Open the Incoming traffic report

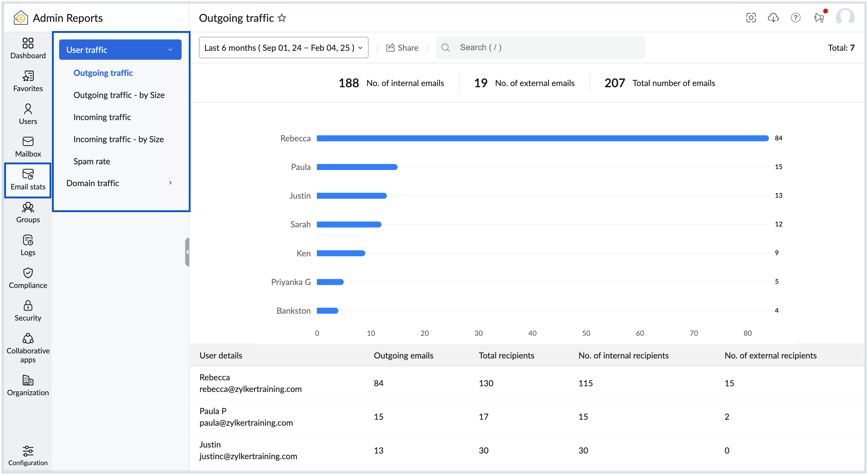[x=102, y=117]
